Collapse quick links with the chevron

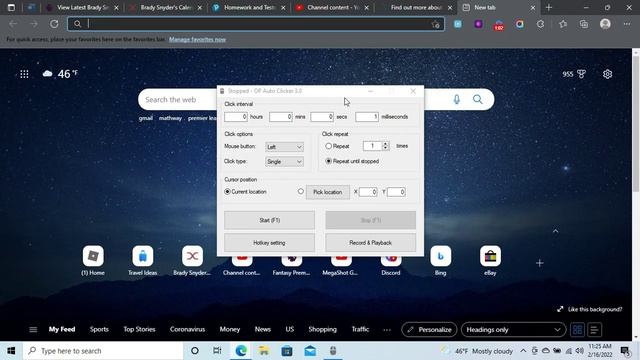tap(556, 231)
